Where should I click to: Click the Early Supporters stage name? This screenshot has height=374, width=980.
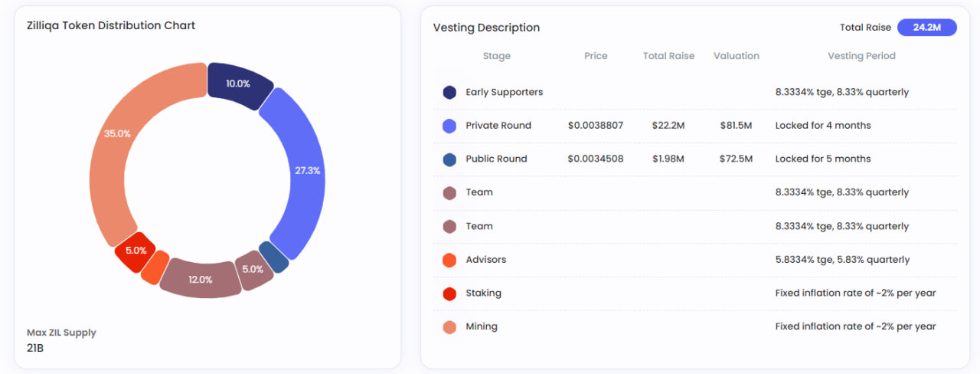pyautogui.click(x=505, y=92)
